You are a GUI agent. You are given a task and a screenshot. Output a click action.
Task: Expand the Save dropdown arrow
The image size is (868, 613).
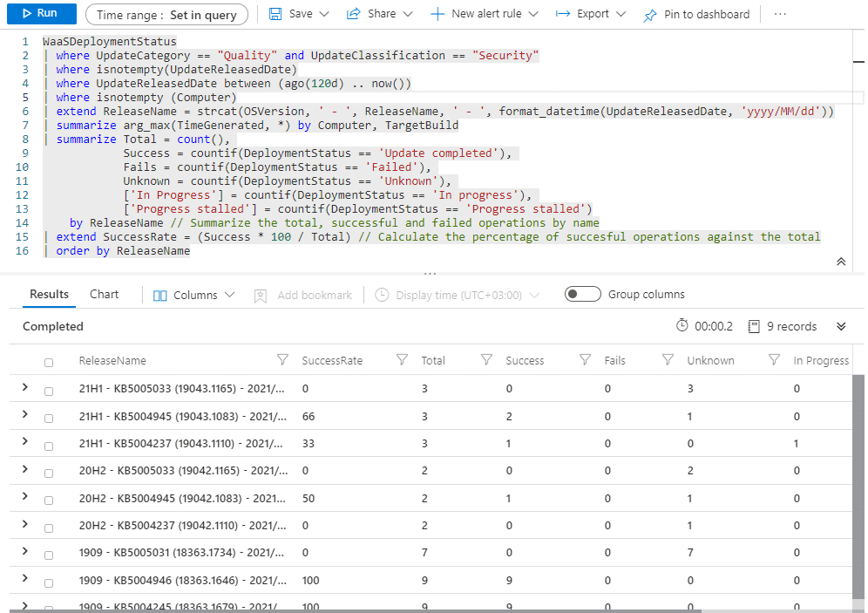point(324,14)
